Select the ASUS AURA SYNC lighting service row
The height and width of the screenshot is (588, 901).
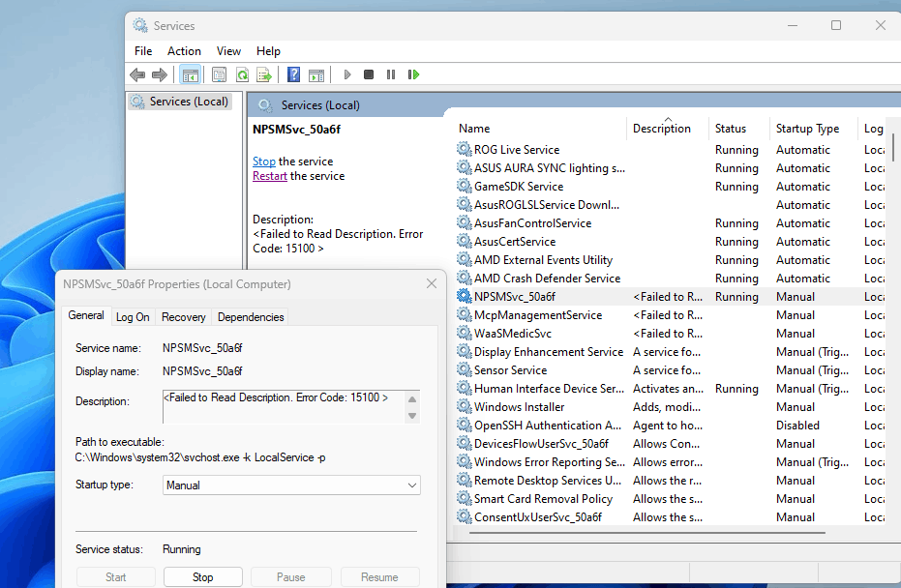[x=670, y=167]
